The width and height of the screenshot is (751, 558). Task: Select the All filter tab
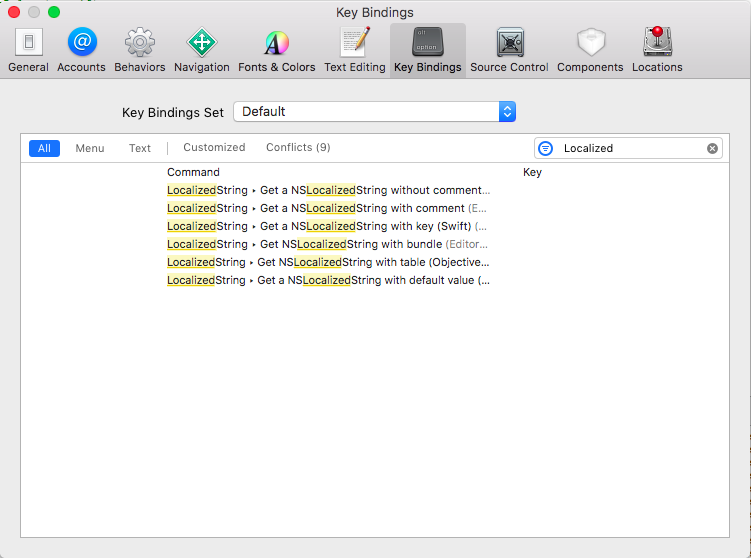point(44,148)
